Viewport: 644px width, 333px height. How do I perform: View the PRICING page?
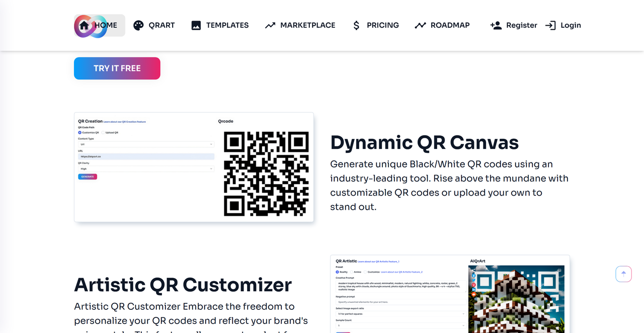[375, 25]
